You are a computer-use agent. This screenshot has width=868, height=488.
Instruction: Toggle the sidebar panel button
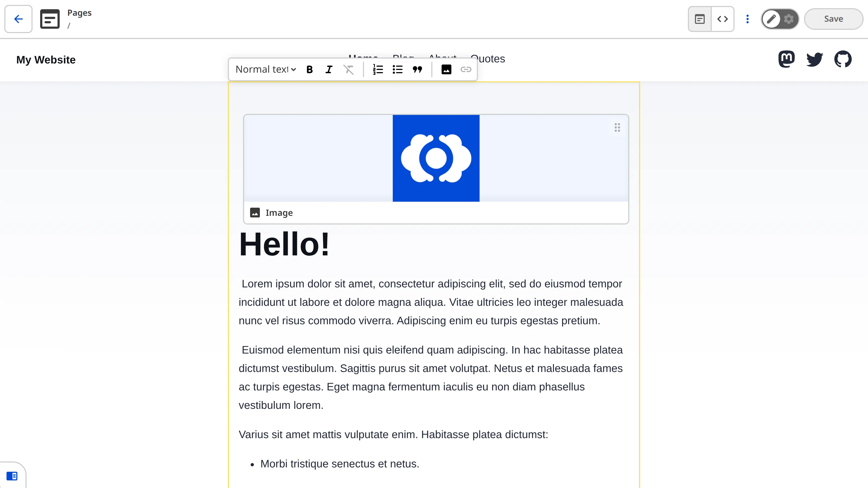(12, 476)
